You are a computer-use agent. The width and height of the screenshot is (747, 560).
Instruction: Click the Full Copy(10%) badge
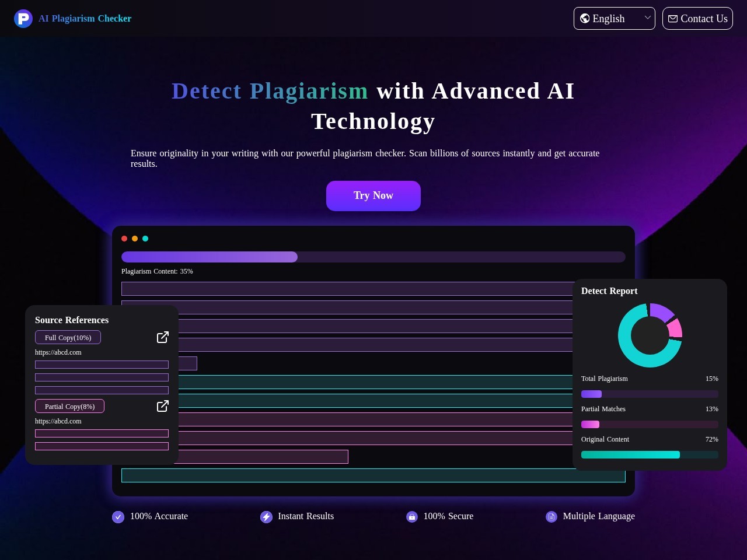click(68, 337)
